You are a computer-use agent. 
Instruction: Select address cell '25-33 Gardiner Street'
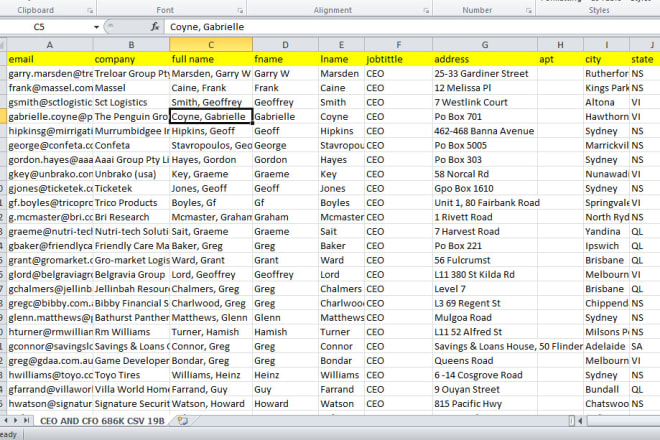(485, 74)
